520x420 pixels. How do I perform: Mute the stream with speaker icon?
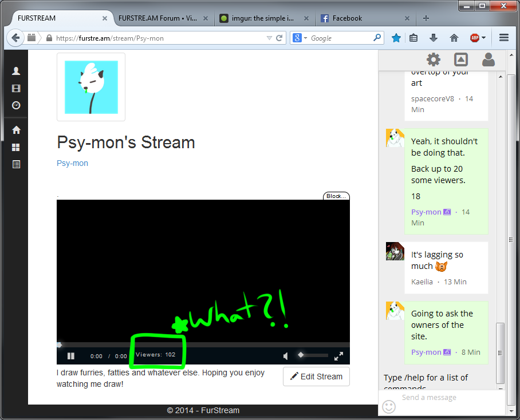[286, 356]
